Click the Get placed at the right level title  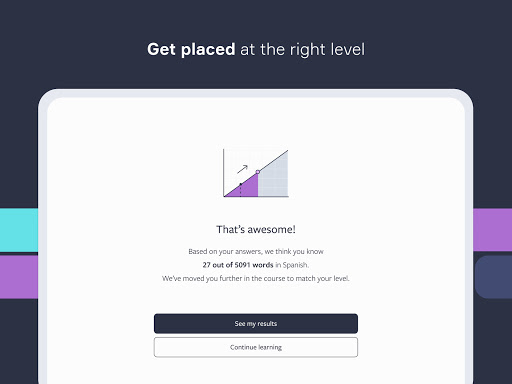tap(256, 49)
